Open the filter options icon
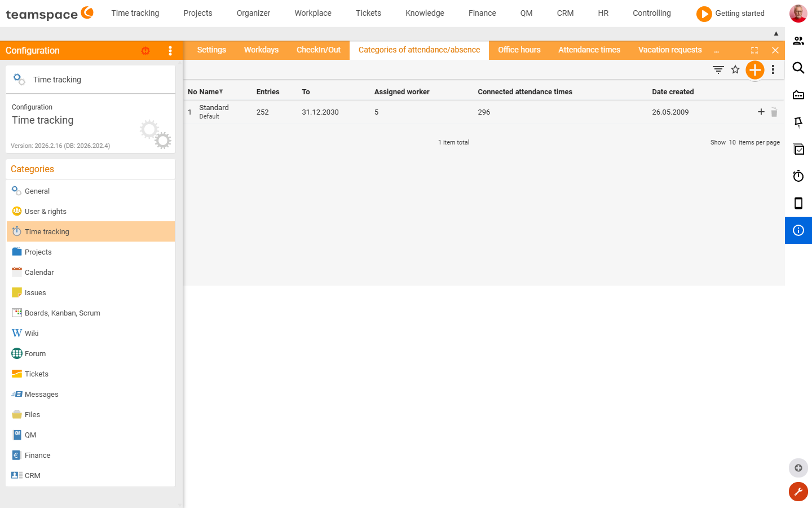The height and width of the screenshot is (508, 812). click(718, 70)
